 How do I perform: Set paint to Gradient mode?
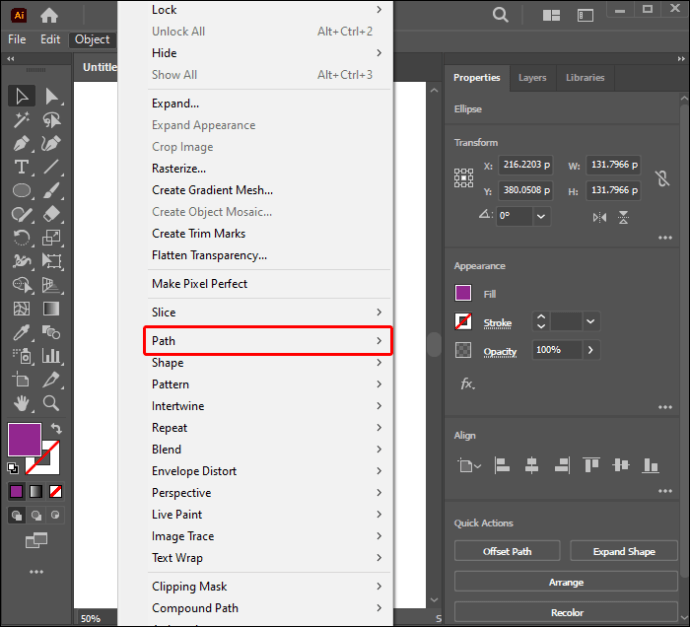pos(36,491)
